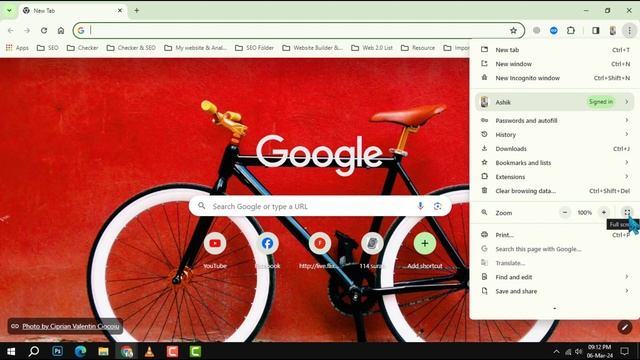Click Search Google or type a URL box
Image resolution: width=640 pixels, height=360 pixels.
point(320,206)
